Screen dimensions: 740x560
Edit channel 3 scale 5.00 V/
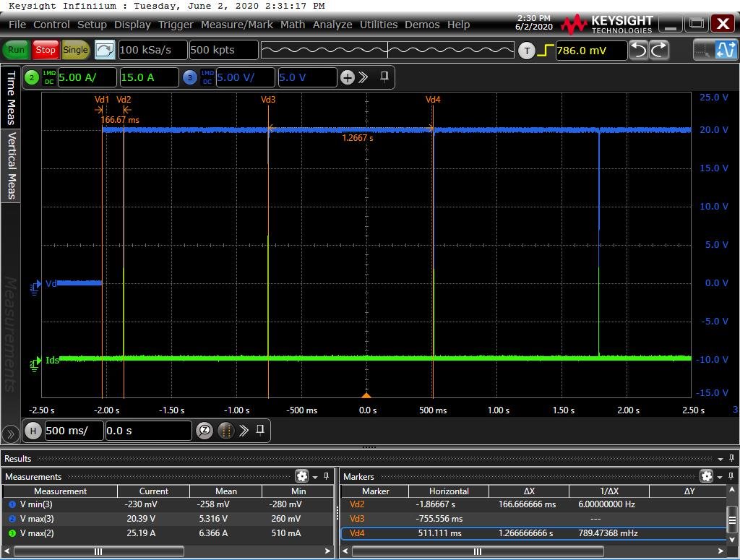tap(246, 77)
